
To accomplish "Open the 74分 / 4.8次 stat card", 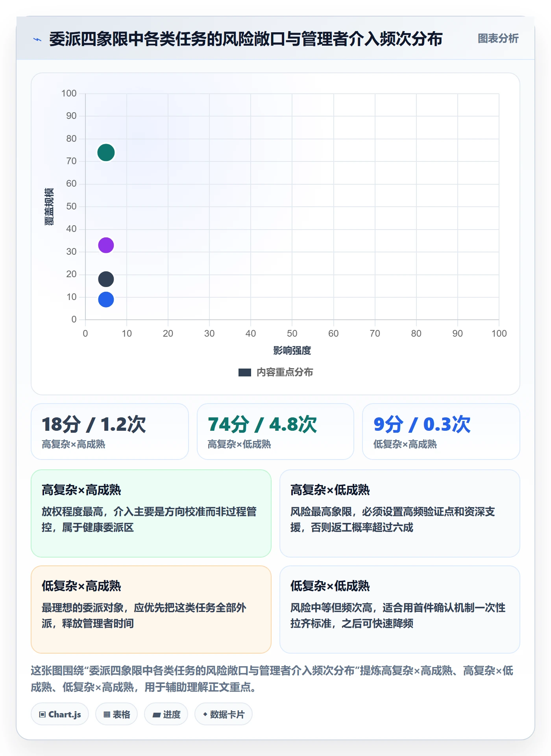I will [275, 432].
